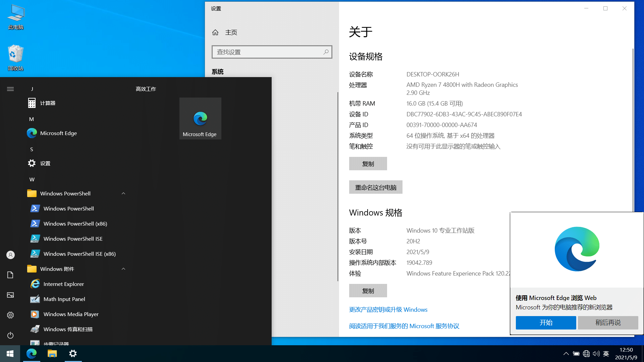Open the taskbar clock and date
This screenshot has width=644, height=362.
[x=626, y=354]
